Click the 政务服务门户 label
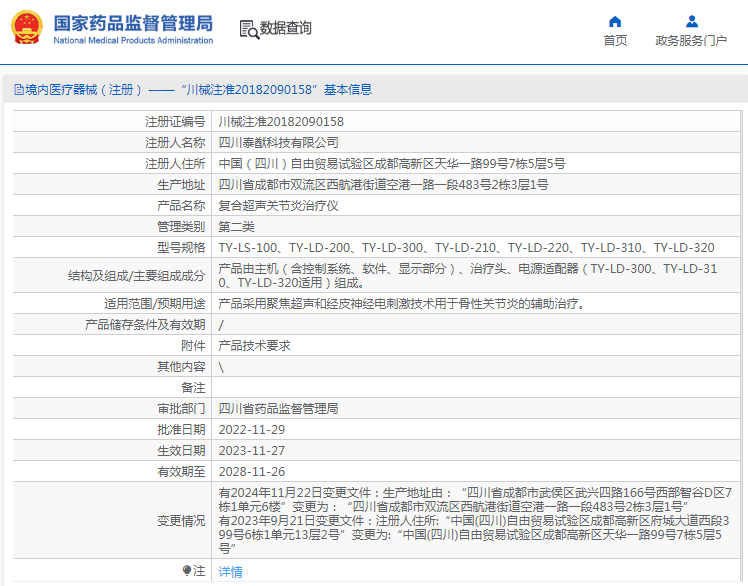This screenshot has width=748, height=586. tap(691, 41)
